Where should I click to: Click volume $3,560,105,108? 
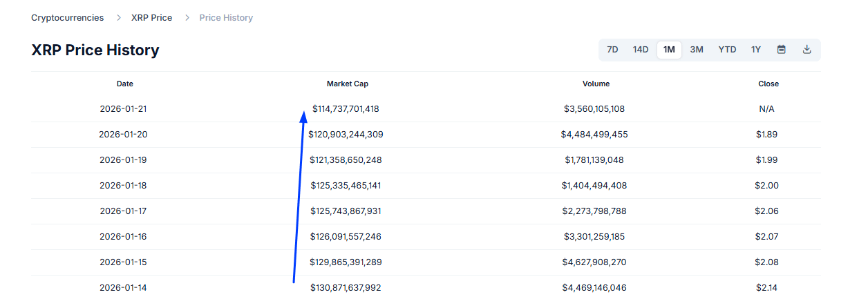tap(594, 109)
